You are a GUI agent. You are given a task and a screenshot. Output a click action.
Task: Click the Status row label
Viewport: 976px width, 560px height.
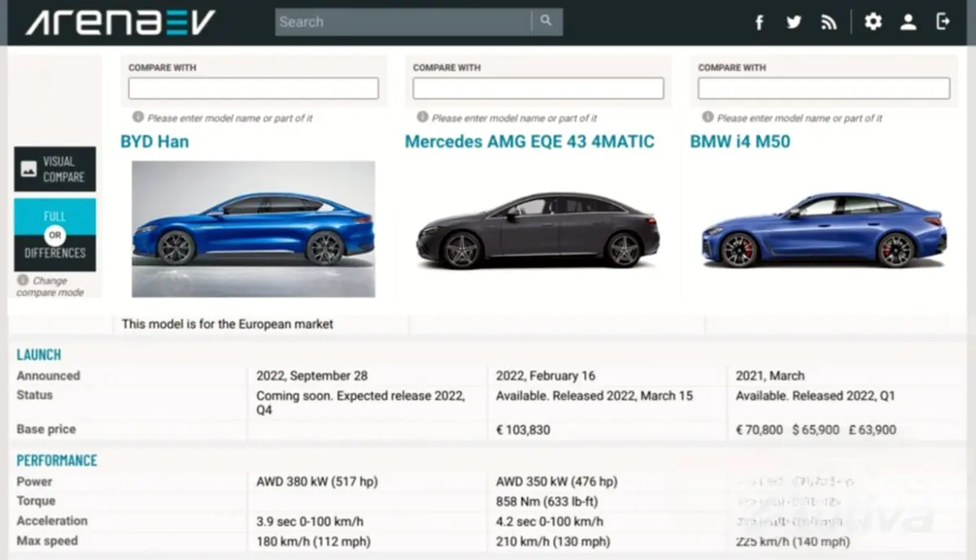35,395
